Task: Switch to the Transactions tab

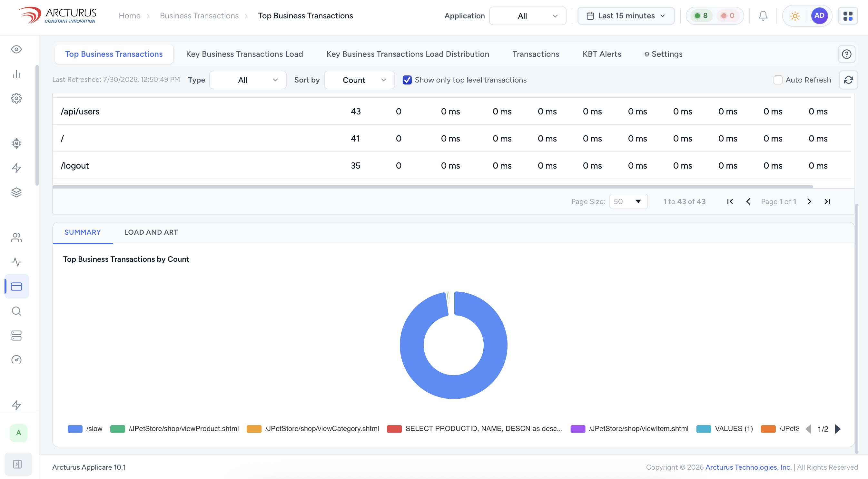Action: [536, 54]
